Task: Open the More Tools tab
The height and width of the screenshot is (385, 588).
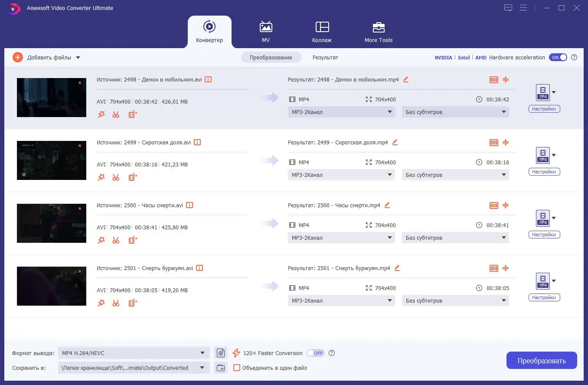Action: pos(379,32)
